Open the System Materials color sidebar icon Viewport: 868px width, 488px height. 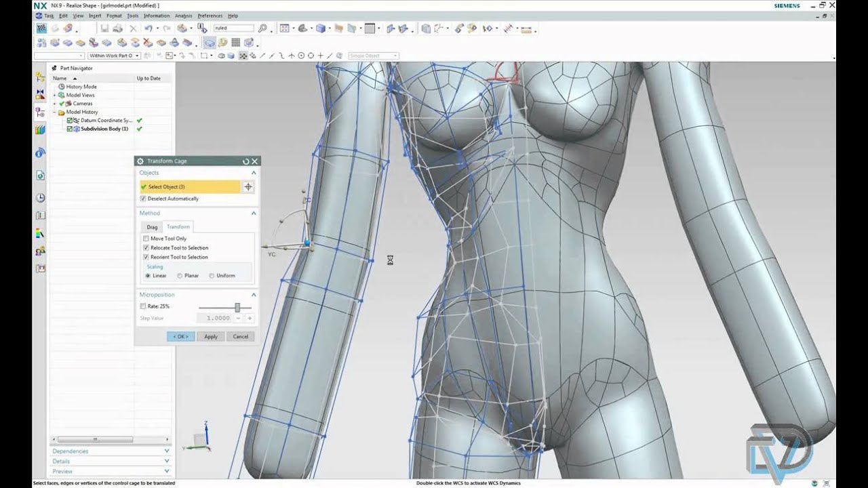pyautogui.click(x=41, y=233)
